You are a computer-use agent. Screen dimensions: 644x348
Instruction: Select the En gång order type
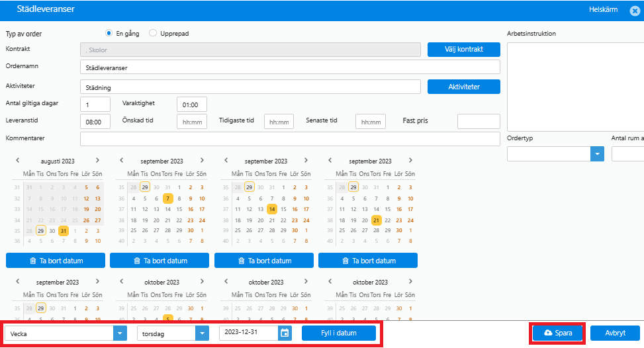(109, 33)
